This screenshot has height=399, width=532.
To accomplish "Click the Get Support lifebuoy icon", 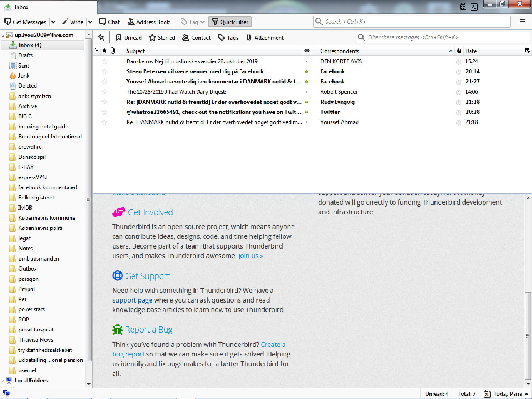I will (x=117, y=275).
